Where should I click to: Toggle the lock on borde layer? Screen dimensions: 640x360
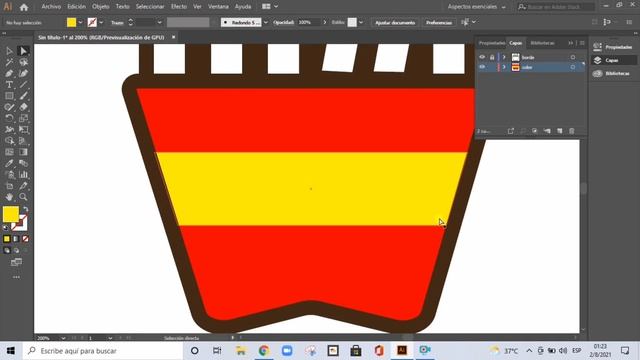tap(492, 58)
